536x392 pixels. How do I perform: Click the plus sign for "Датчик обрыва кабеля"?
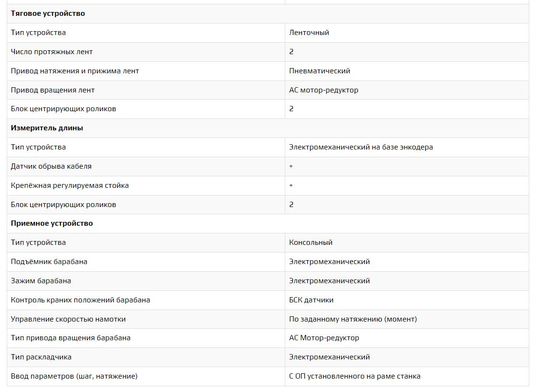[291, 166]
